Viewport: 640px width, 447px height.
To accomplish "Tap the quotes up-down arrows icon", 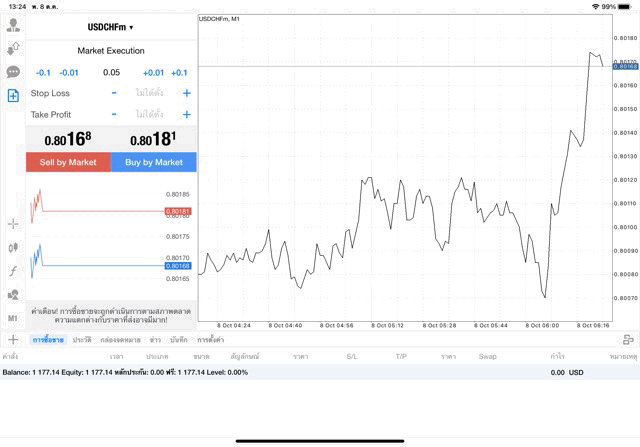I will point(13,48).
